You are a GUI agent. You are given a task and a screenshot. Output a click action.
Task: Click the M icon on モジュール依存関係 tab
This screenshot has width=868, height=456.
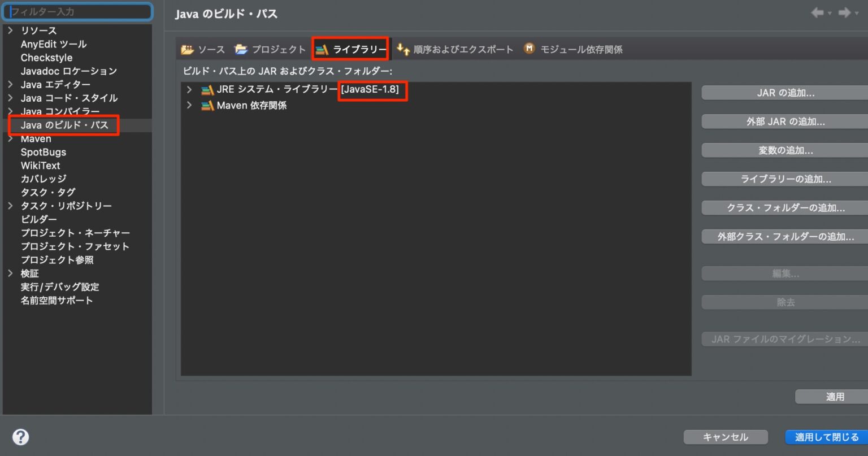point(529,49)
